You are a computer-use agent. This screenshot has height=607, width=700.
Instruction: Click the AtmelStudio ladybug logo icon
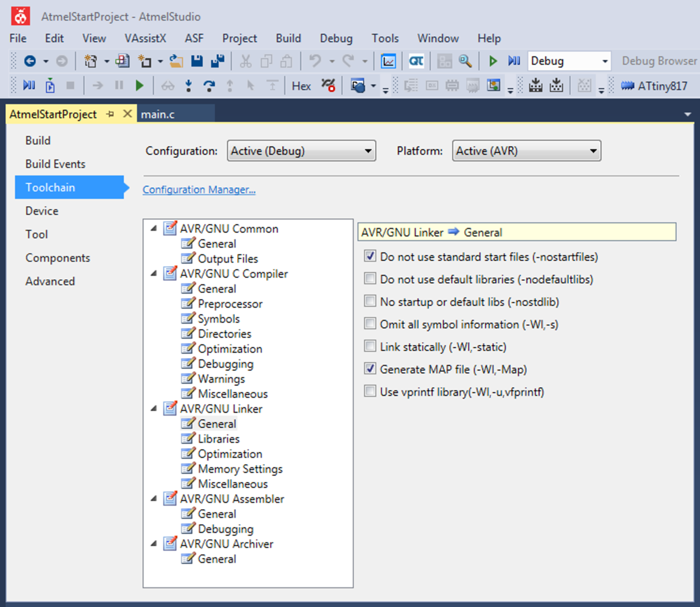coord(21,17)
